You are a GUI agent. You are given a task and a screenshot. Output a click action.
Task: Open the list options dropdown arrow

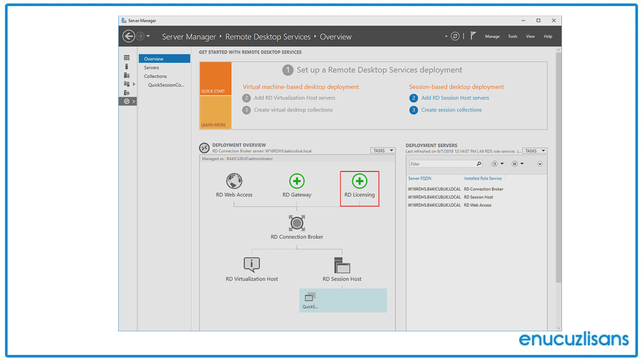pyautogui.click(x=502, y=164)
